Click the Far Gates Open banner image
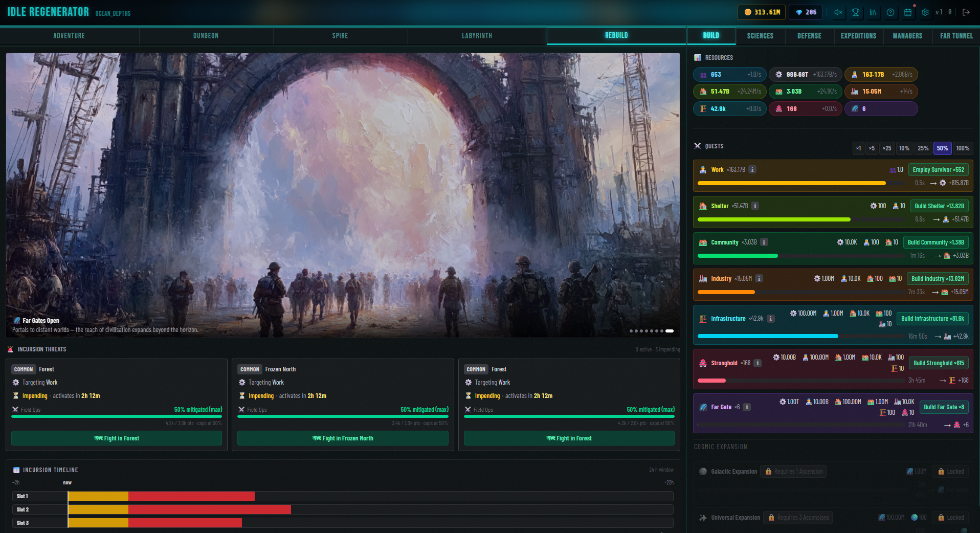This screenshot has height=533, width=980. (343, 195)
